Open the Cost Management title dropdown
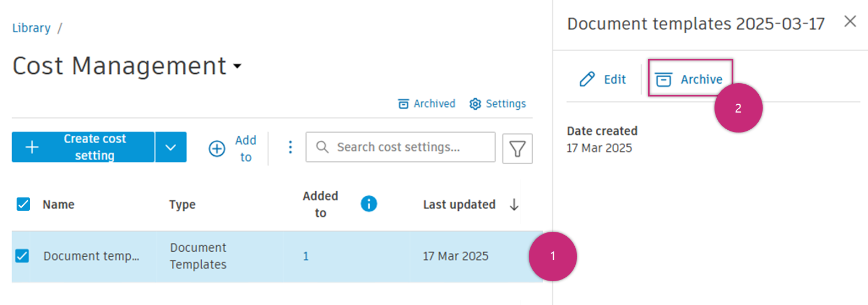 237,67
